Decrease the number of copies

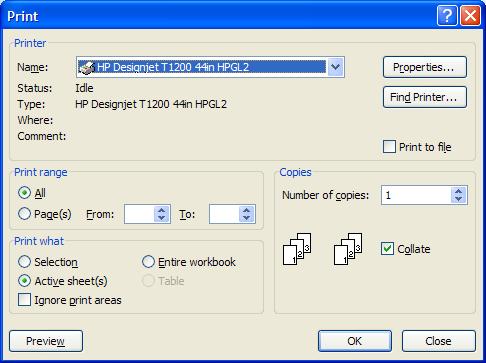click(459, 199)
